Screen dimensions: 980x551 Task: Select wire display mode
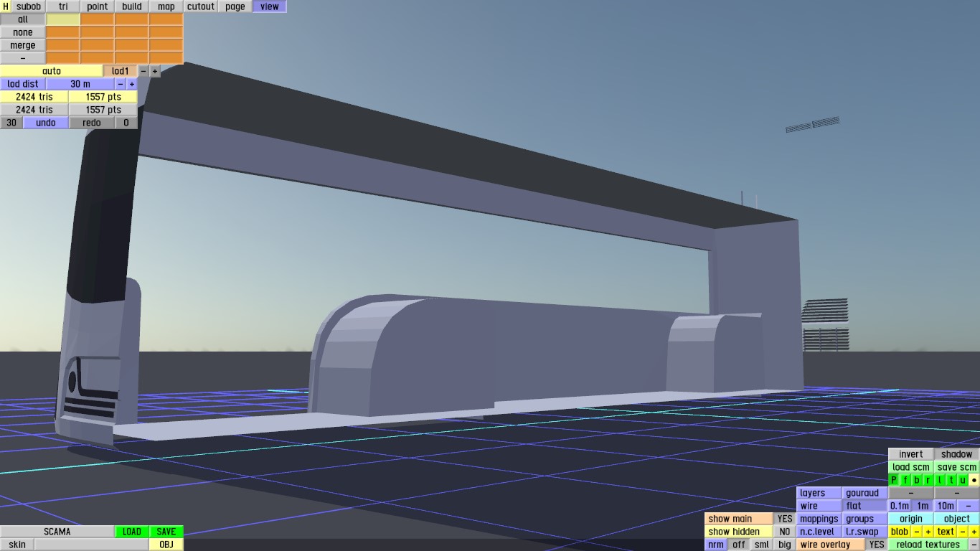click(x=819, y=506)
